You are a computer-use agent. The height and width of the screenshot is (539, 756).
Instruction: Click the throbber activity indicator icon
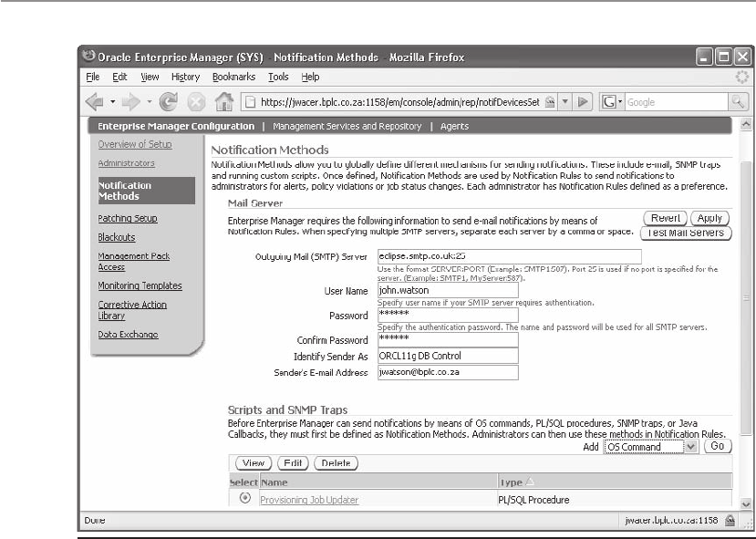coord(741,77)
